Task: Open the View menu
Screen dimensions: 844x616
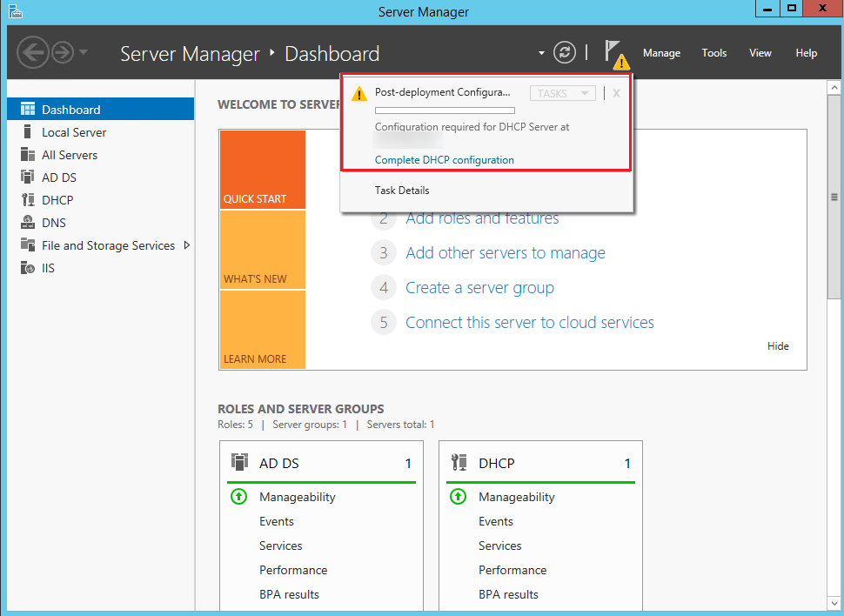Action: [760, 53]
